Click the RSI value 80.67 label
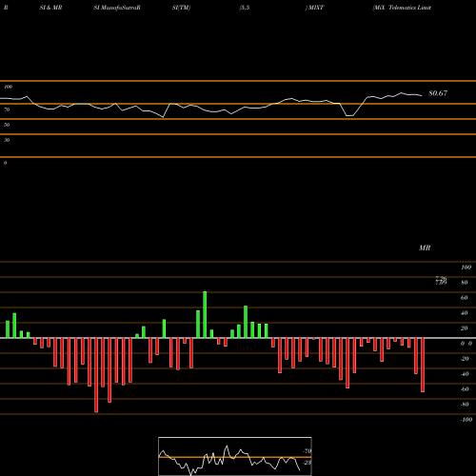The image size is (476, 476). click(x=438, y=93)
